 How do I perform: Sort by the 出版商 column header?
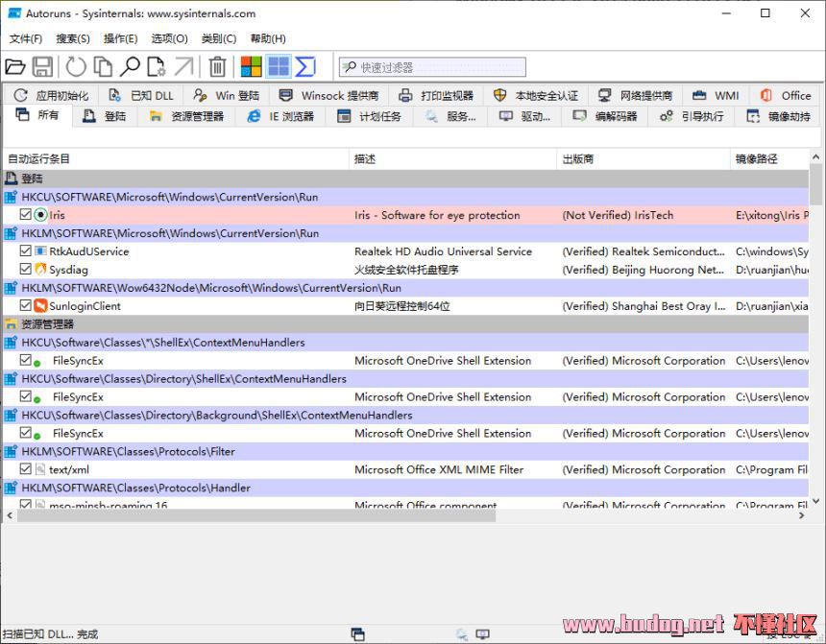[x=578, y=158]
